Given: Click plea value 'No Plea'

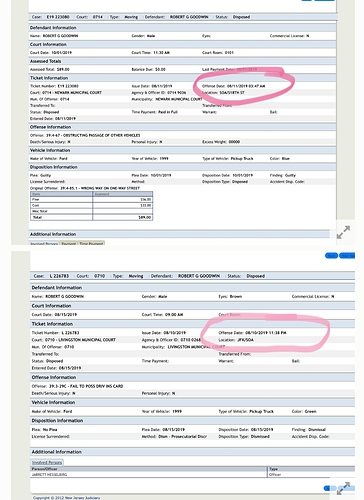Looking at the screenshot, I should [x=50, y=429].
